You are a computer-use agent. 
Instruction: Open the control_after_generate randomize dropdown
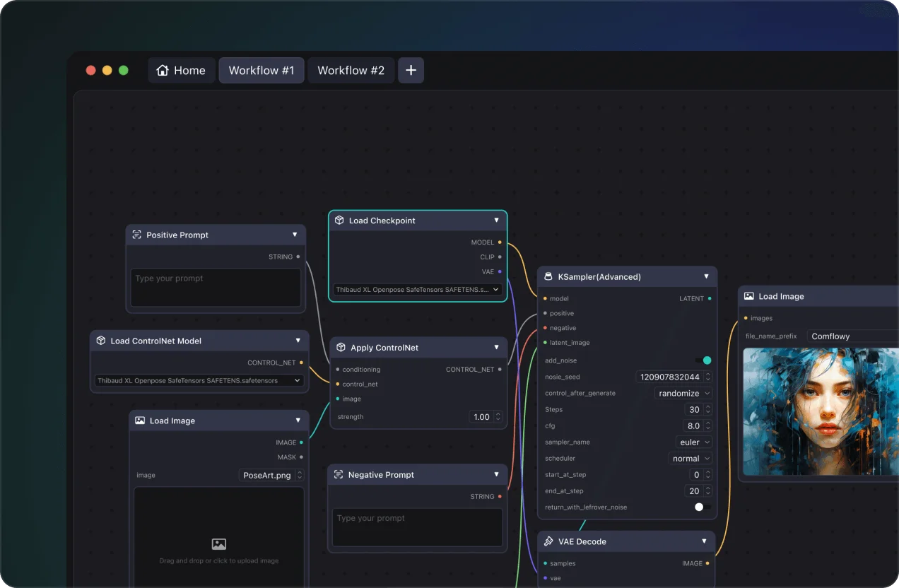(683, 394)
